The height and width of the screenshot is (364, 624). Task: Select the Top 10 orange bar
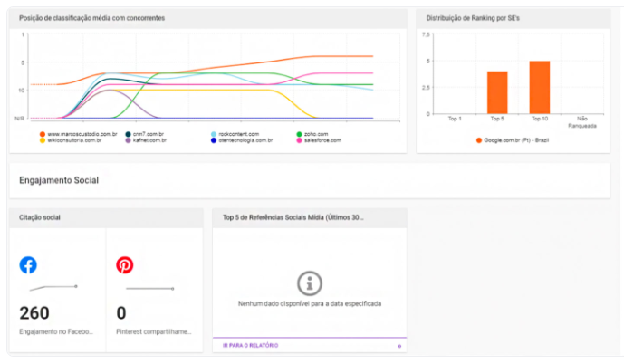540,88
